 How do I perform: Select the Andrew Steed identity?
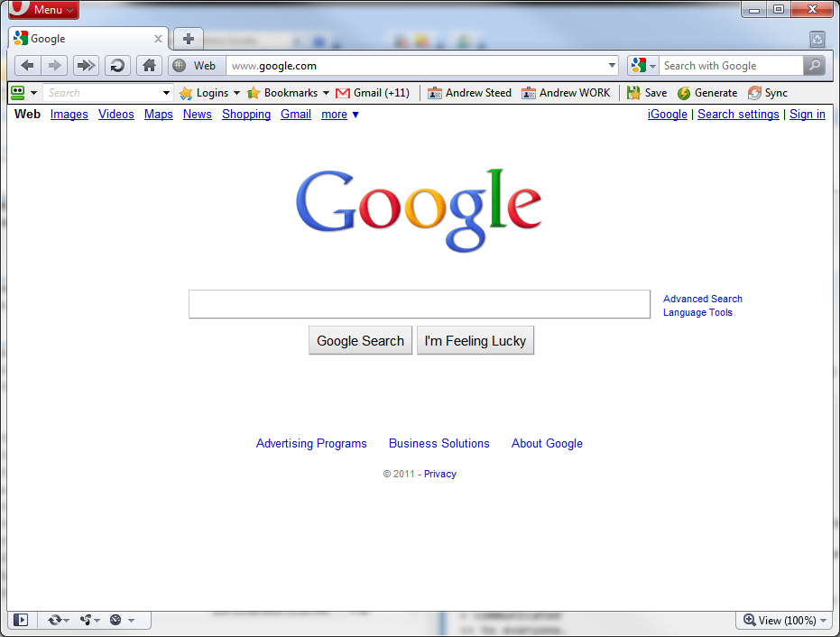coord(469,93)
